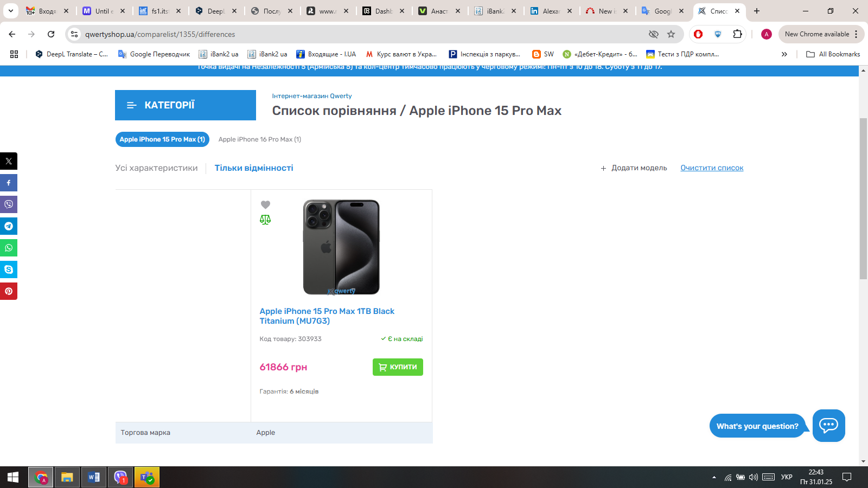Viewport: 868px width, 488px height.
Task: Add product to favorites with heart icon
Action: [265, 204]
